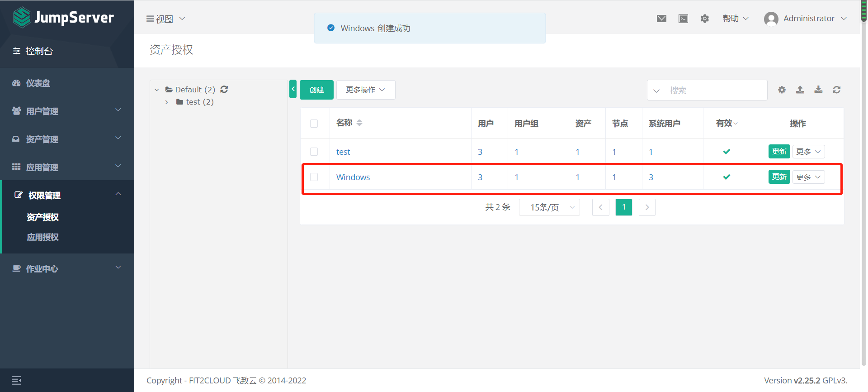Expand the test tree node
Image resolution: width=868 pixels, height=392 pixels.
pos(167,102)
